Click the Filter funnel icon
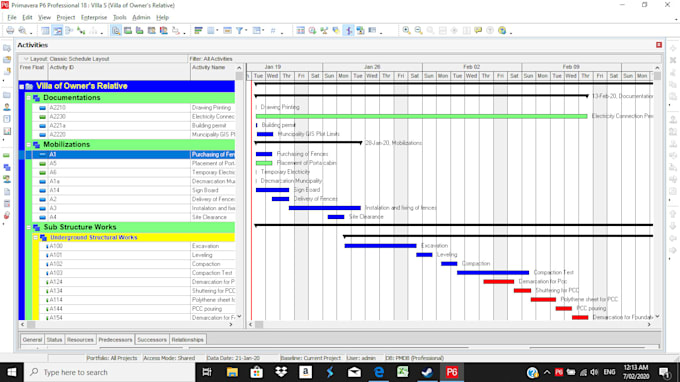Image resolution: width=680 pixels, height=382 pixels. coord(239,30)
